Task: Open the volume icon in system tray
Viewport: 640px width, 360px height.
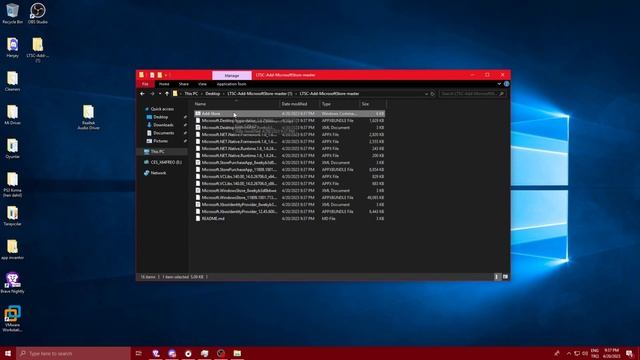Action: 585,353
